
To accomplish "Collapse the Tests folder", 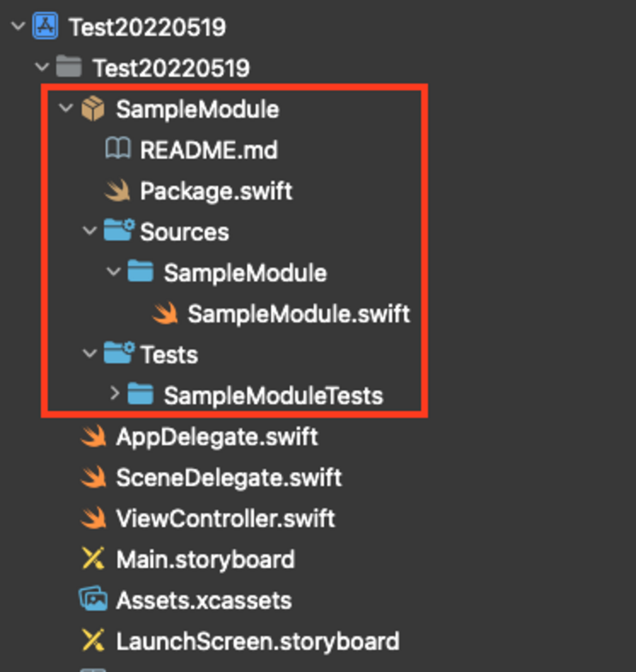I will (x=90, y=353).
